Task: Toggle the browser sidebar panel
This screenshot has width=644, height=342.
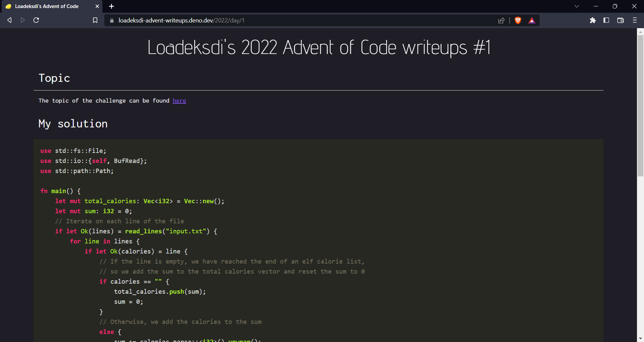Action: pyautogui.click(x=606, y=20)
